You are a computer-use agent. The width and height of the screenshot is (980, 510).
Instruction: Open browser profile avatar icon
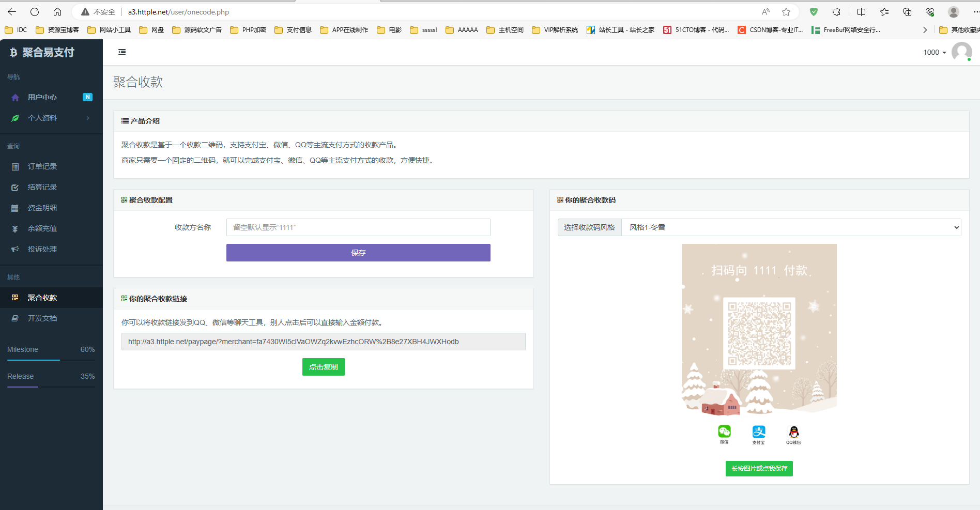(954, 12)
